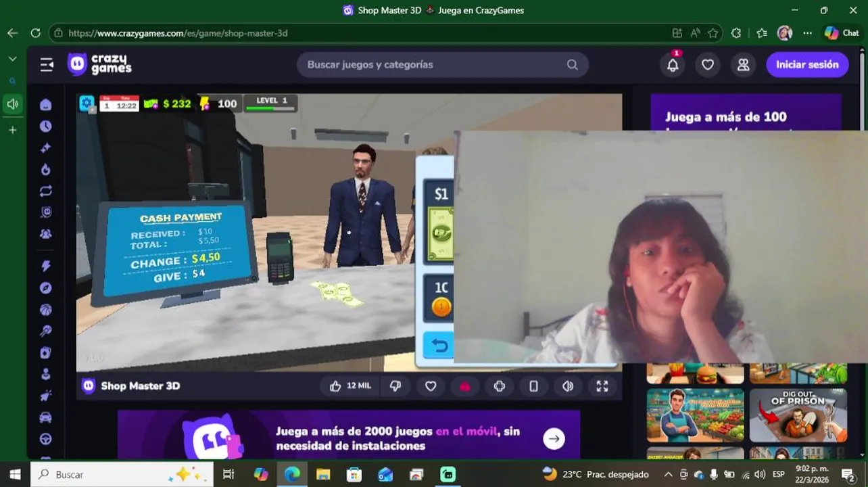
Task: Open weather widget 23°C Prac. despejado
Action: pyautogui.click(x=596, y=475)
